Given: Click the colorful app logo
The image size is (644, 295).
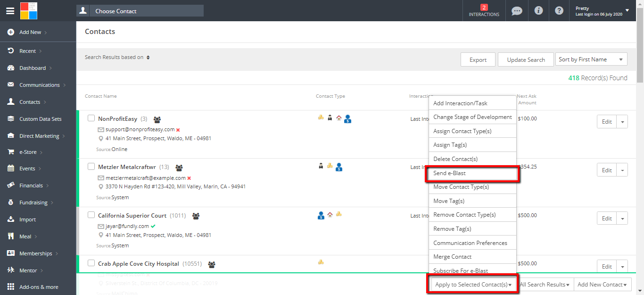Looking at the screenshot, I should click(29, 10).
